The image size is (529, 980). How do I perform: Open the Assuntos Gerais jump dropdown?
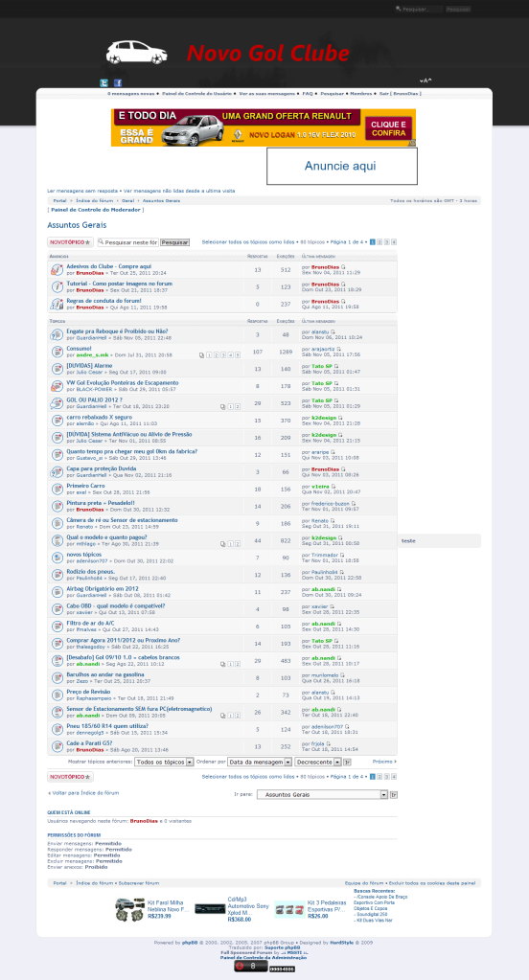(323, 795)
